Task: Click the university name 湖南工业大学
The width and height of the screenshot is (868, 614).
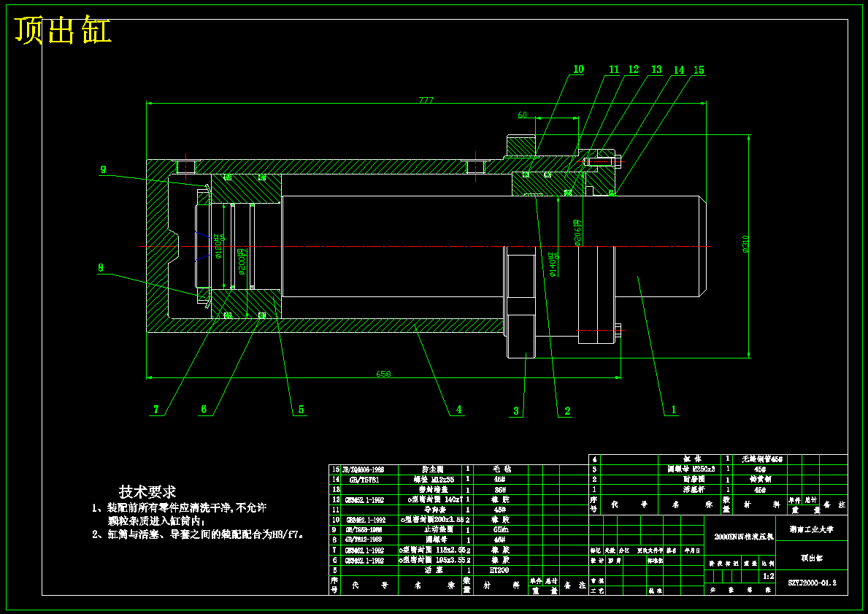Action: 812,529
